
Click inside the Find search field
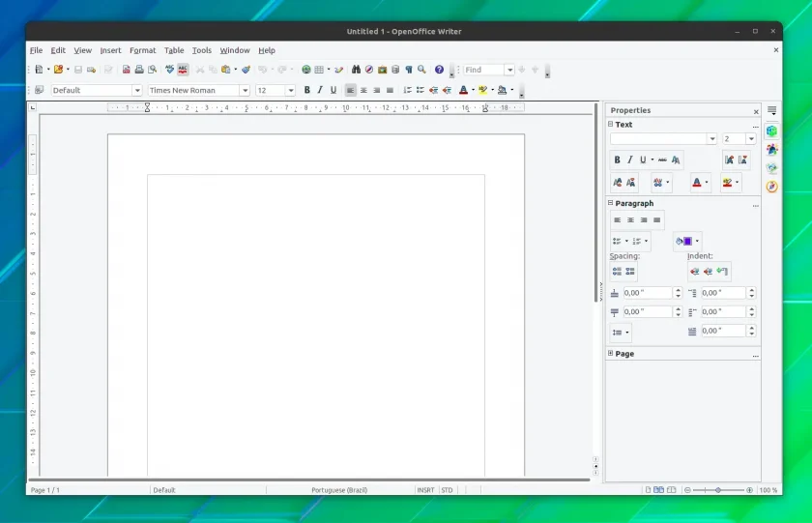[483, 70]
